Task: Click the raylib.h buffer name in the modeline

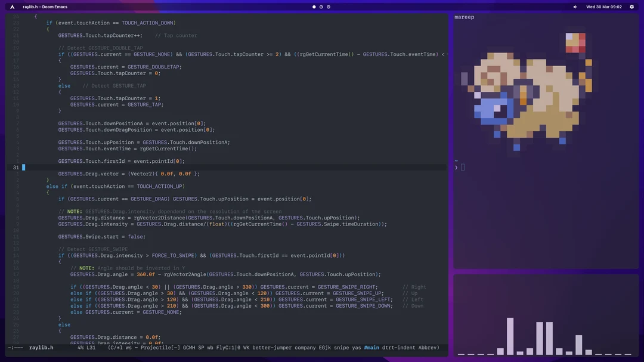Action: (42, 348)
